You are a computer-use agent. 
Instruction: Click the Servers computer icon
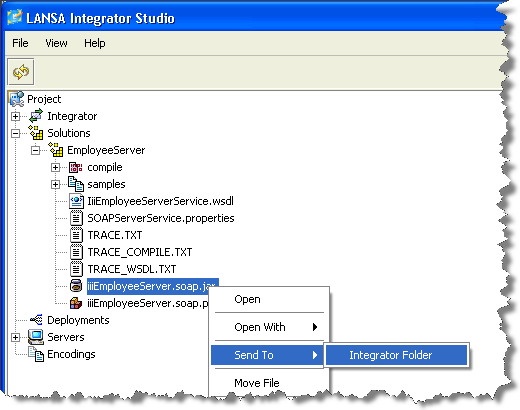click(x=36, y=337)
